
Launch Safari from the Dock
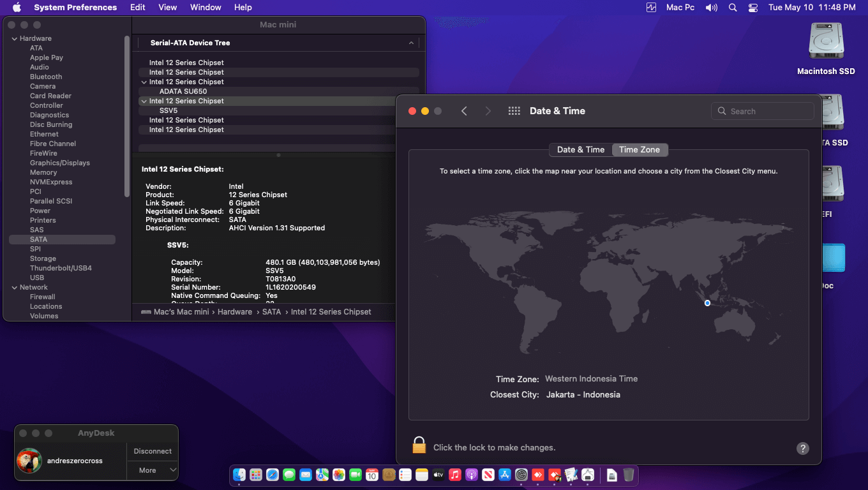[x=273, y=475]
